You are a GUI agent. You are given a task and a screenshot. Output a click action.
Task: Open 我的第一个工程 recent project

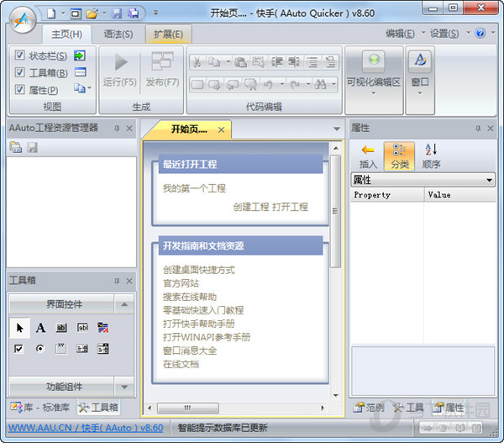tap(194, 188)
